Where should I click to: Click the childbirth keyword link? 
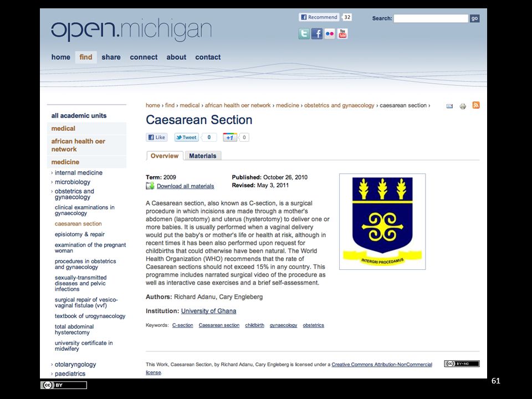[x=254, y=325]
